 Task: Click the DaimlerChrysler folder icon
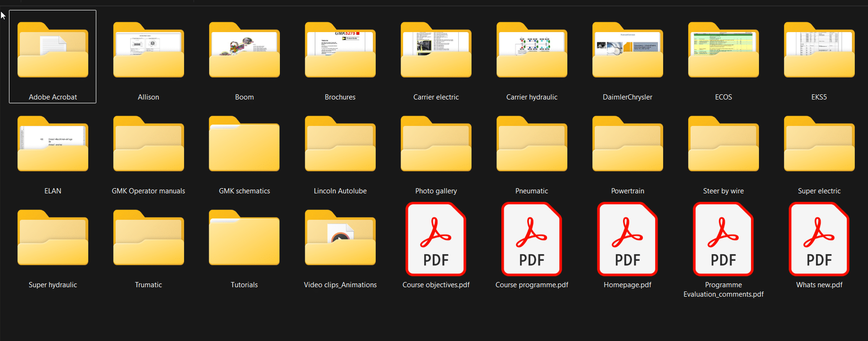(x=628, y=50)
